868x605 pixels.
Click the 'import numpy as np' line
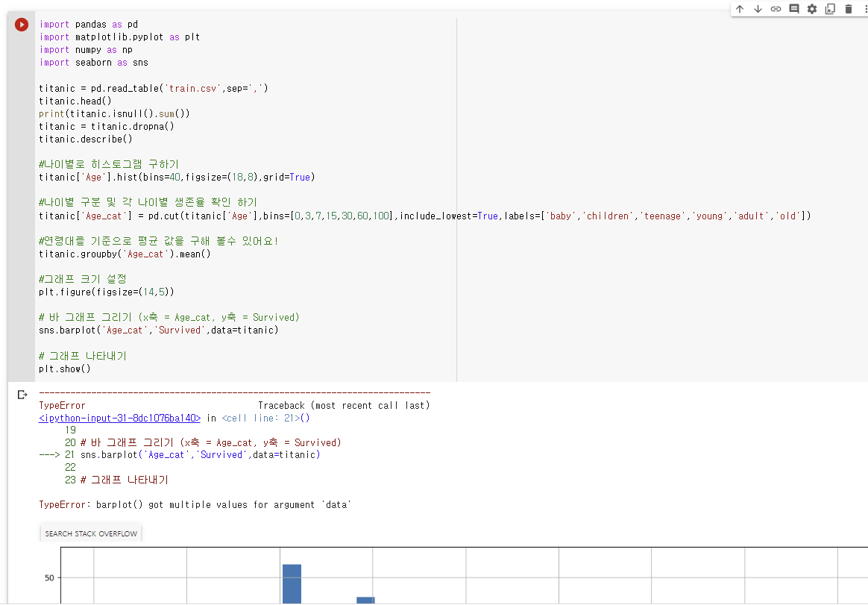click(86, 50)
